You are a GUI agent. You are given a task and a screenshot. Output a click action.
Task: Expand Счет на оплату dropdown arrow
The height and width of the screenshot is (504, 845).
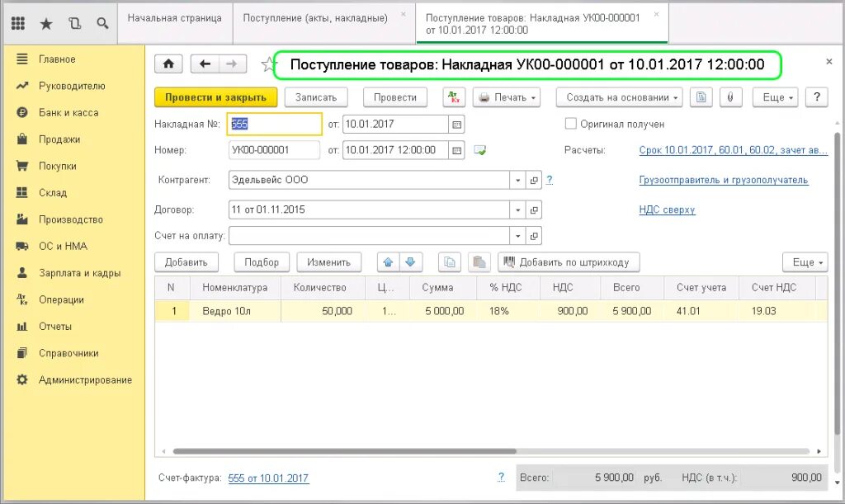518,236
